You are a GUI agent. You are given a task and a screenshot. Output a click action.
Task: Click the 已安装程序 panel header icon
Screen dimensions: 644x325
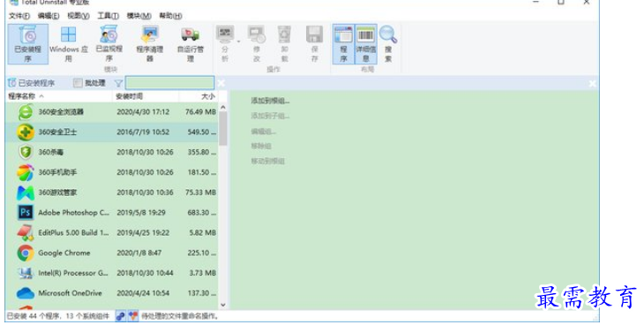tap(12, 83)
